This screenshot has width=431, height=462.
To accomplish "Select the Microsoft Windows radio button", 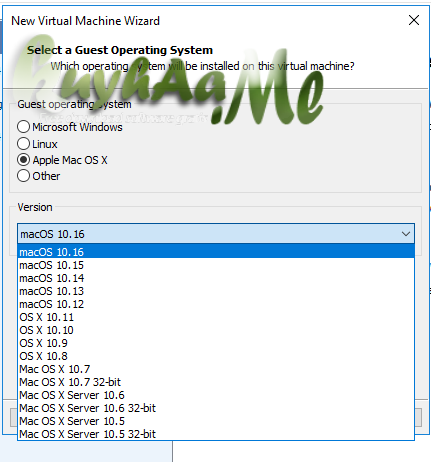I will [x=23, y=127].
